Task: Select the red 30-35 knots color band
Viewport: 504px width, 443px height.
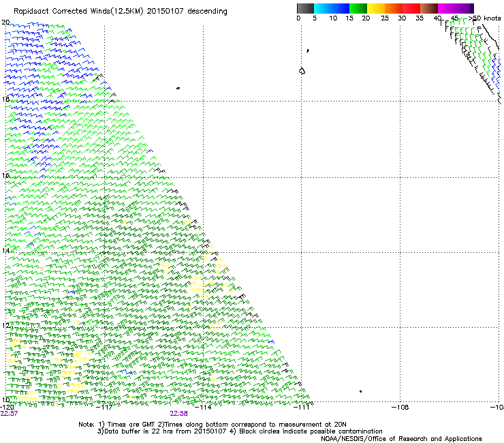Action: click(411, 8)
